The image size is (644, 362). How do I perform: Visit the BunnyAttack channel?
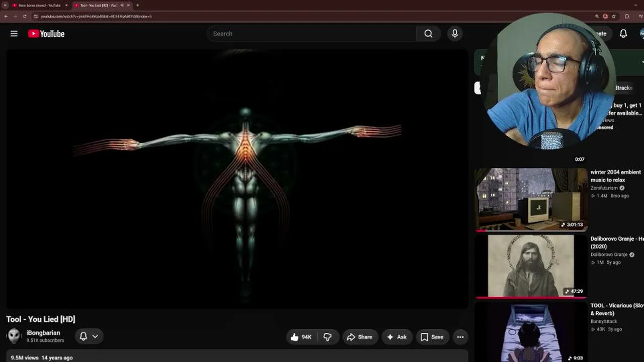pos(604,321)
